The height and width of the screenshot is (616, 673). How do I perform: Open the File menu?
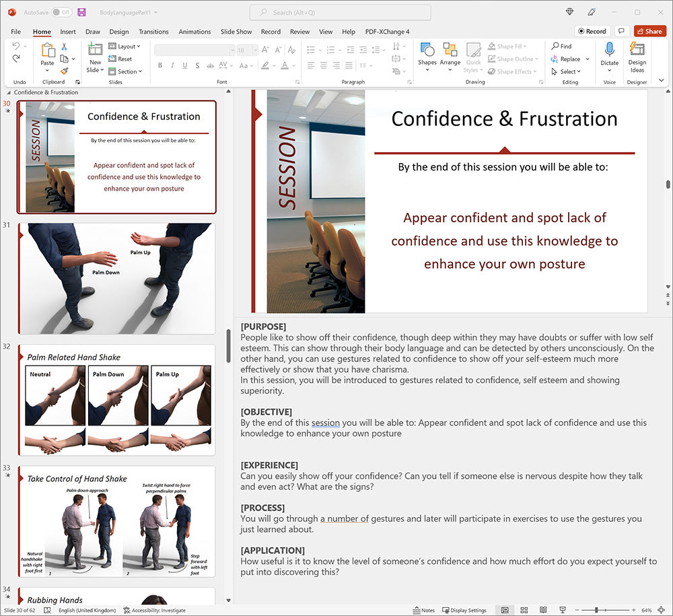click(16, 32)
